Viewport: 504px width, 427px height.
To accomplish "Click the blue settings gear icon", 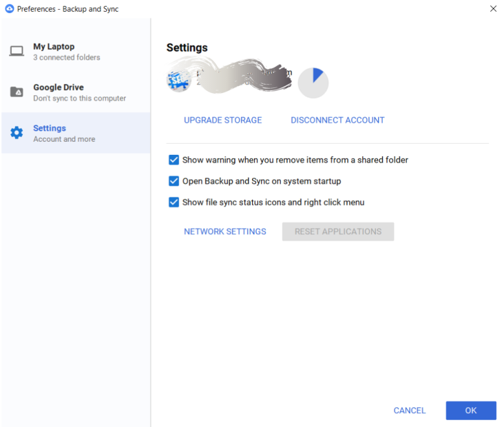I will click(16, 132).
